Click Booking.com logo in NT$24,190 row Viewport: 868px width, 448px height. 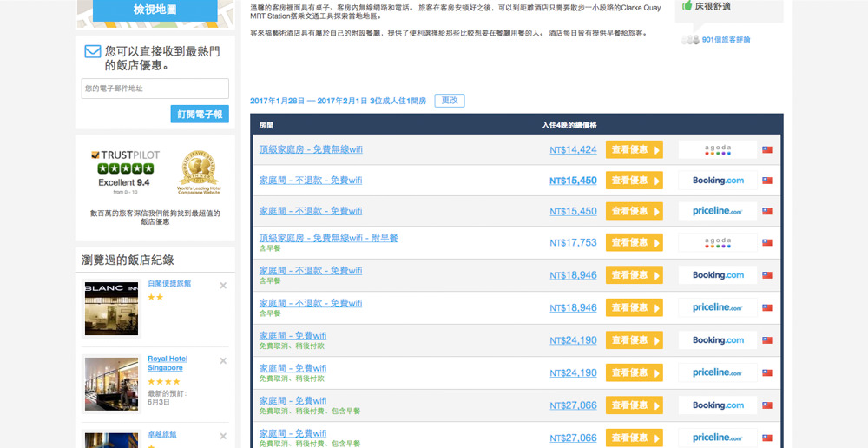point(718,340)
